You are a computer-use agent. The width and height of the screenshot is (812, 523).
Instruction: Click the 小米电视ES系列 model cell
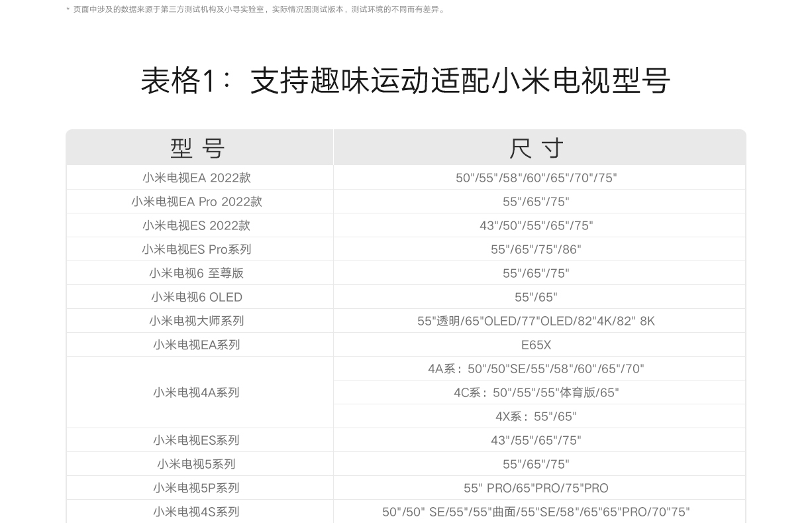[x=197, y=440]
